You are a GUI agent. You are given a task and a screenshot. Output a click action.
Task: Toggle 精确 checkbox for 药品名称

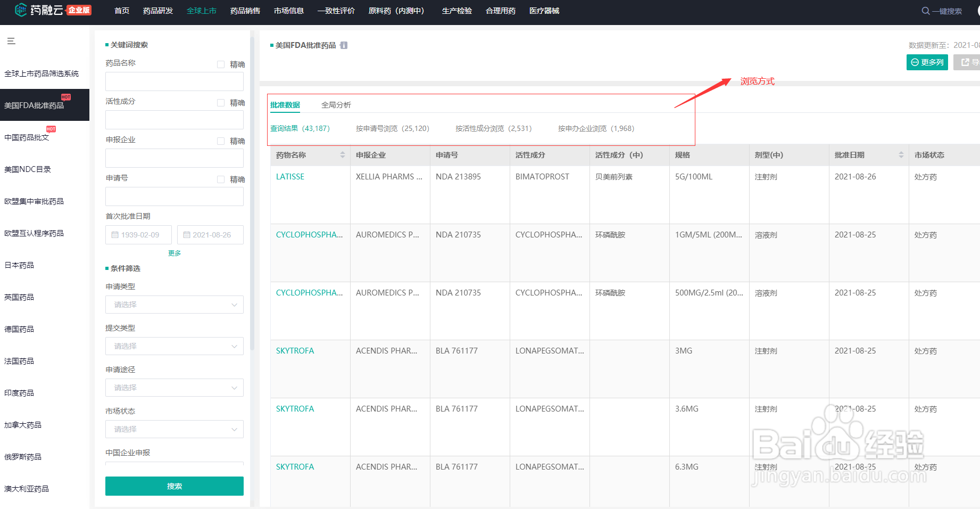(221, 64)
